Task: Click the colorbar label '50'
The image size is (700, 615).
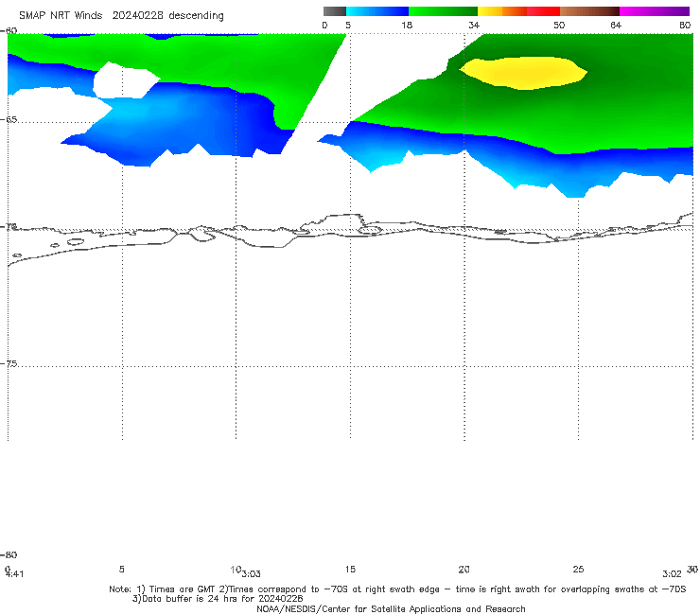Action: [559, 25]
